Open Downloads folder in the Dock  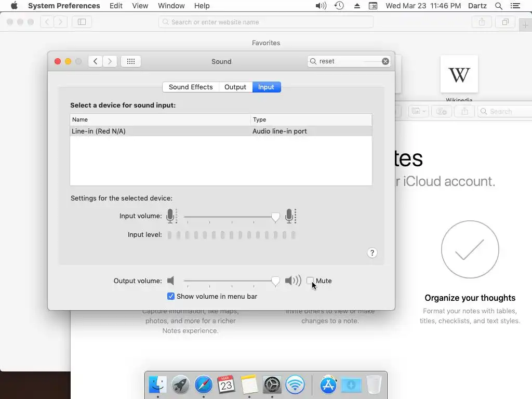(351, 385)
